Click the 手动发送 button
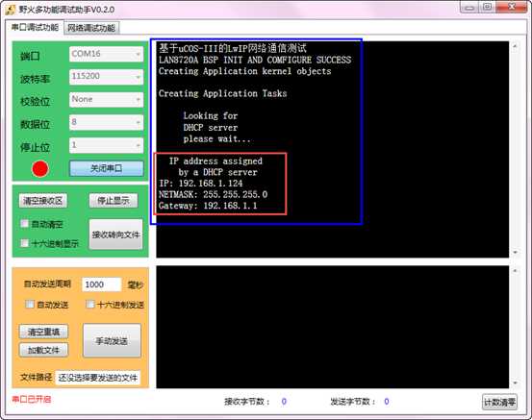Viewport: 532px width, 420px height. (112, 340)
